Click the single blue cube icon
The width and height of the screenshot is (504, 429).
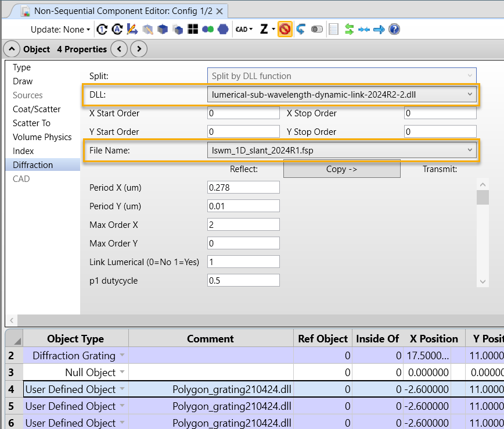click(163, 30)
